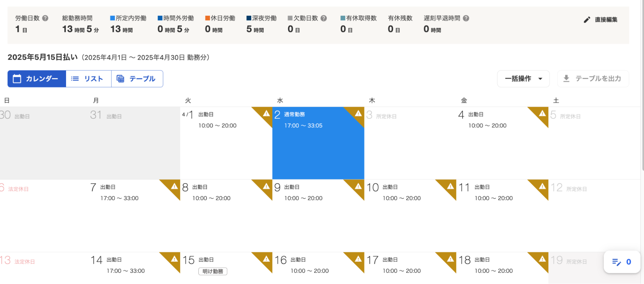The image size is (644, 284).
Task: Click download icon in テーブルを出力 button
Action: coord(566,78)
